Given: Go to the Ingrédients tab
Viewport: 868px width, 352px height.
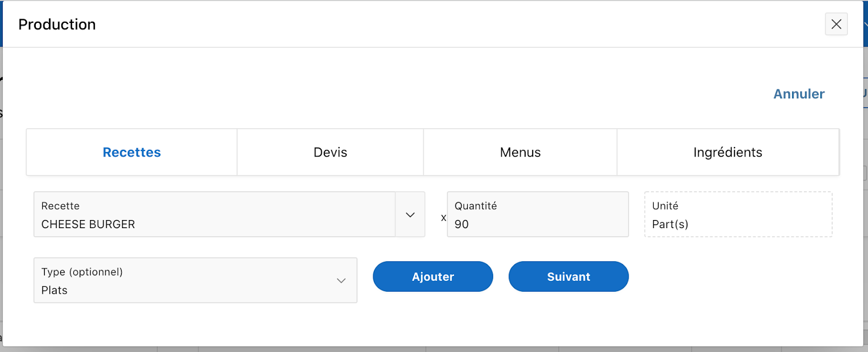Looking at the screenshot, I should click(727, 153).
